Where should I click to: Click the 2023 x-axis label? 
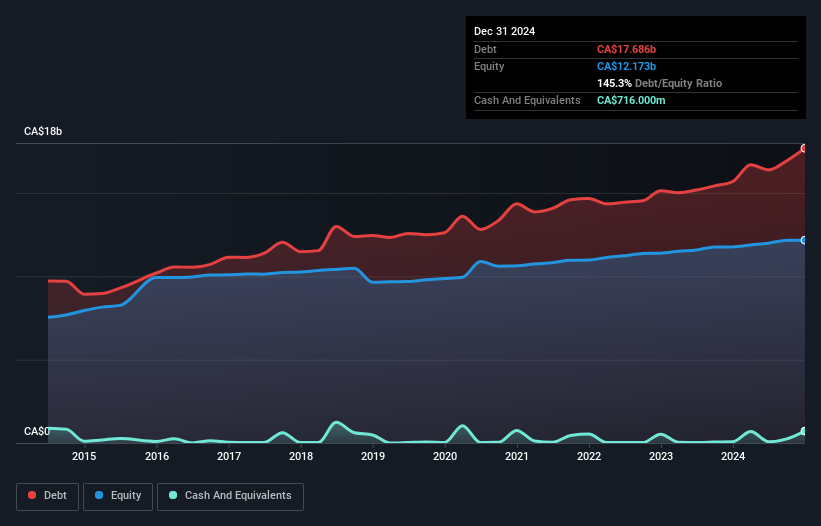point(661,456)
